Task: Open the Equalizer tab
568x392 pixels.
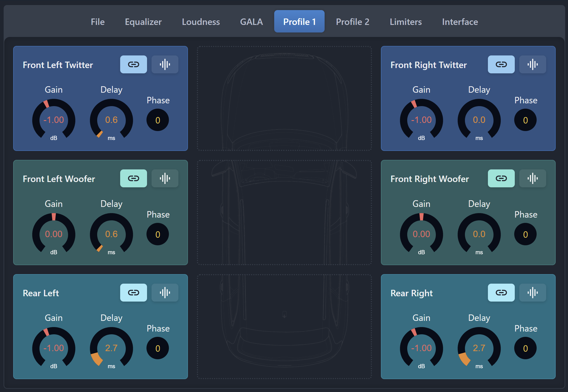Action: (x=143, y=22)
